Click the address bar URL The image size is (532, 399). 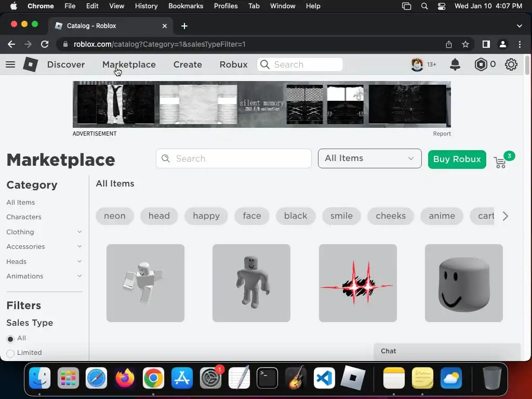(x=159, y=44)
